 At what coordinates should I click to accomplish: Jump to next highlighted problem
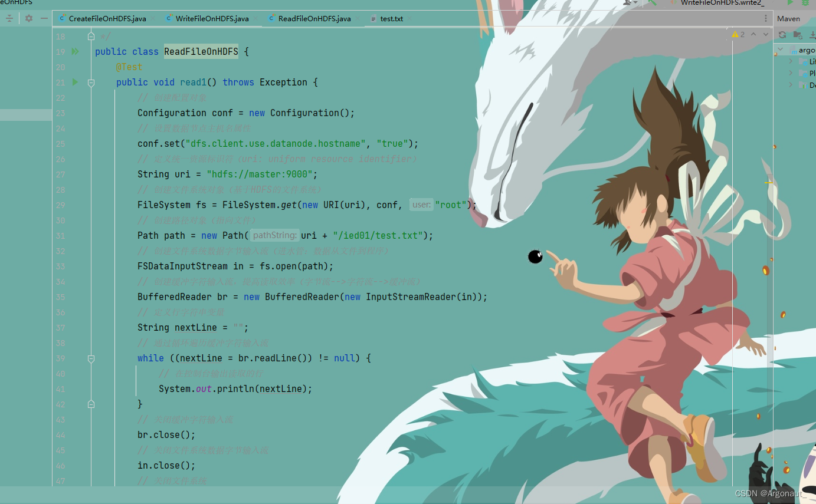pos(766,35)
